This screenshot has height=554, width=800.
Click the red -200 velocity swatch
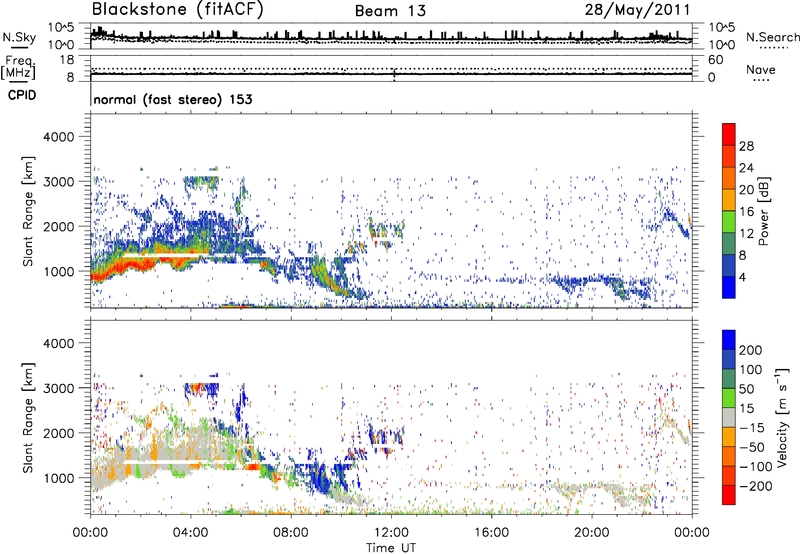[729, 495]
